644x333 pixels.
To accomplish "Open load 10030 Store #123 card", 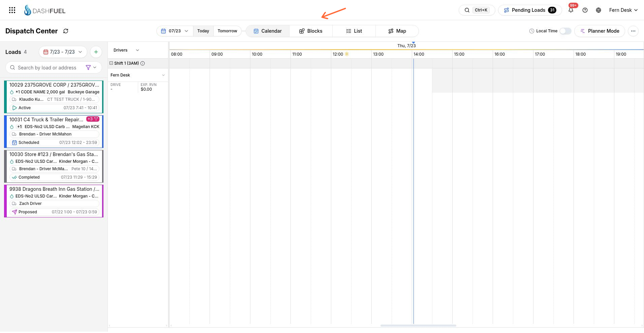I will click(54, 166).
